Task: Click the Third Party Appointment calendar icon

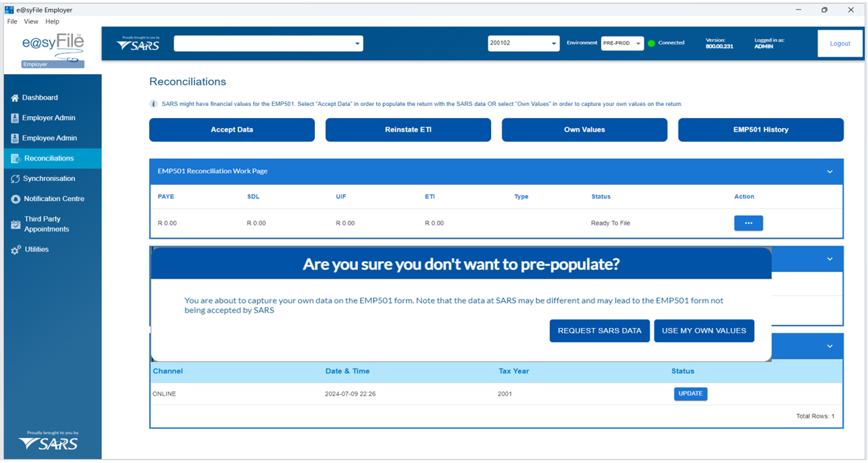Action: (x=15, y=224)
